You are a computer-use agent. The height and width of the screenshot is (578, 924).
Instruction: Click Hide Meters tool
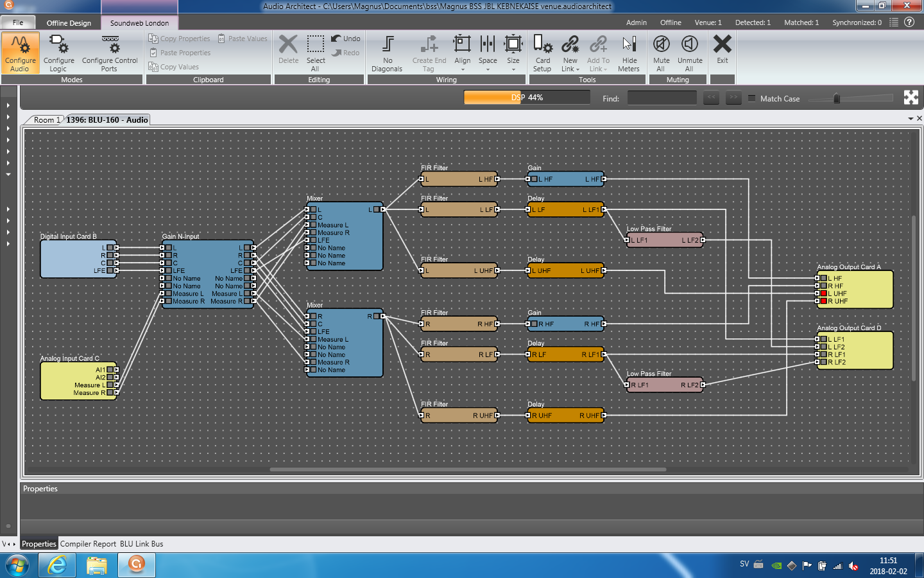(629, 53)
